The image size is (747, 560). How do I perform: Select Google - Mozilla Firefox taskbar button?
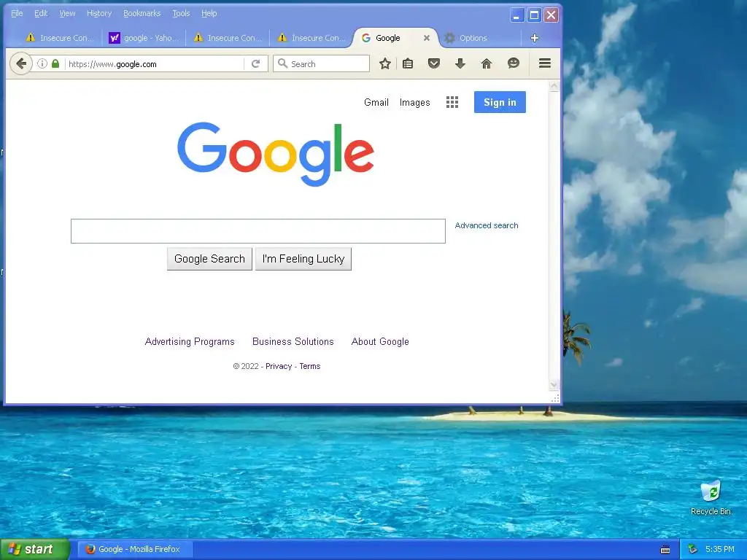tap(135, 549)
